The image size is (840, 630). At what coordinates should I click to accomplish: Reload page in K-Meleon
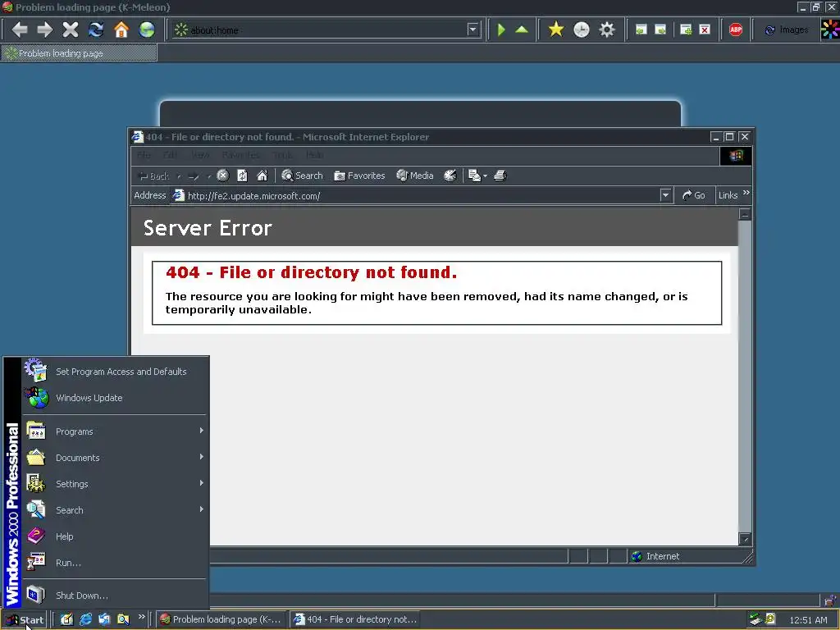pyautogui.click(x=96, y=30)
